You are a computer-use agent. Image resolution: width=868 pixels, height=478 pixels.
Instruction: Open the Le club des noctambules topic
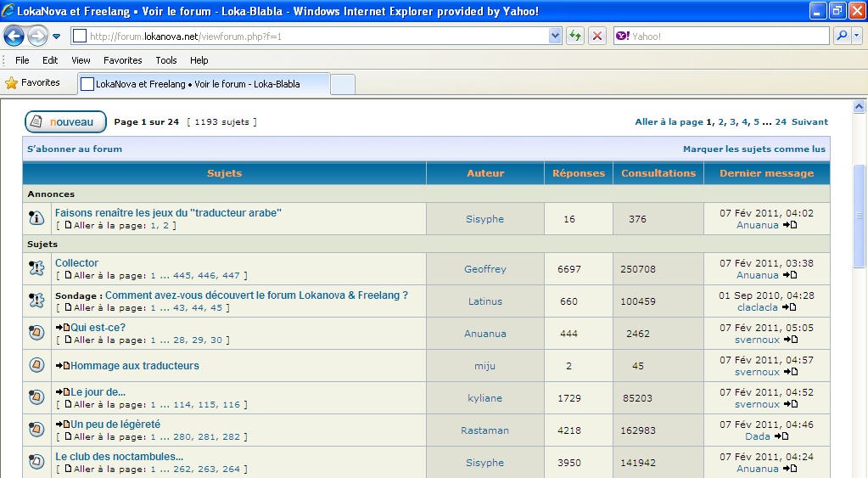point(119,457)
